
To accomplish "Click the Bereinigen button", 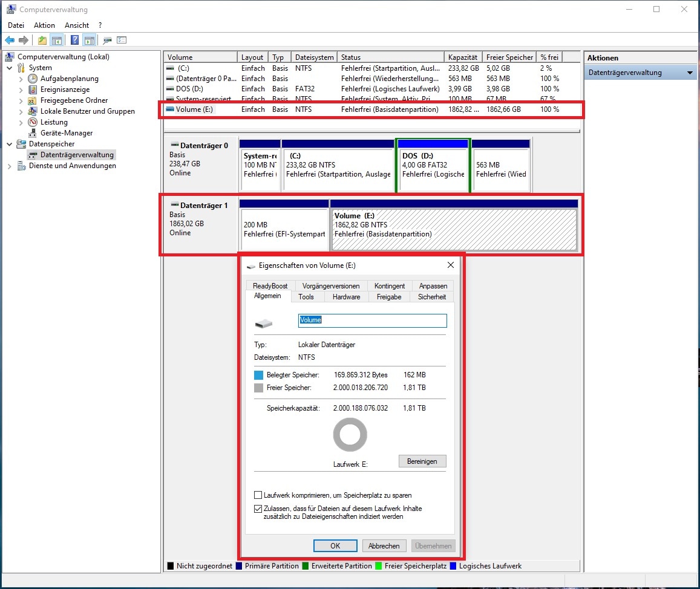I will click(422, 461).
